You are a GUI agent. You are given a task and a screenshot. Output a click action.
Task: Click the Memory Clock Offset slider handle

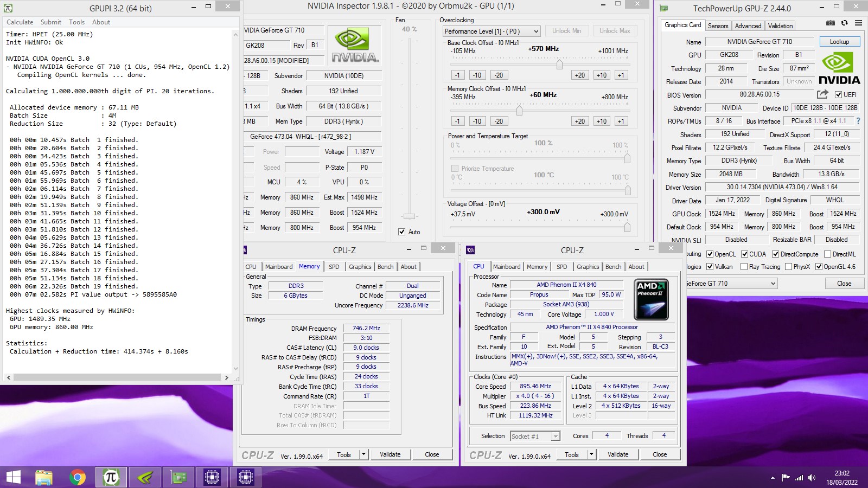point(519,111)
